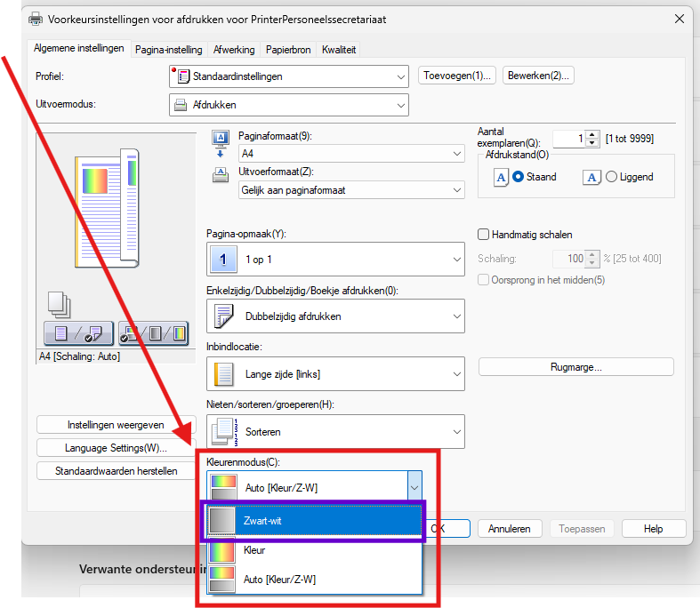Click the Lange zijde binding location icon
This screenshot has height=608, width=700.
pyautogui.click(x=223, y=374)
